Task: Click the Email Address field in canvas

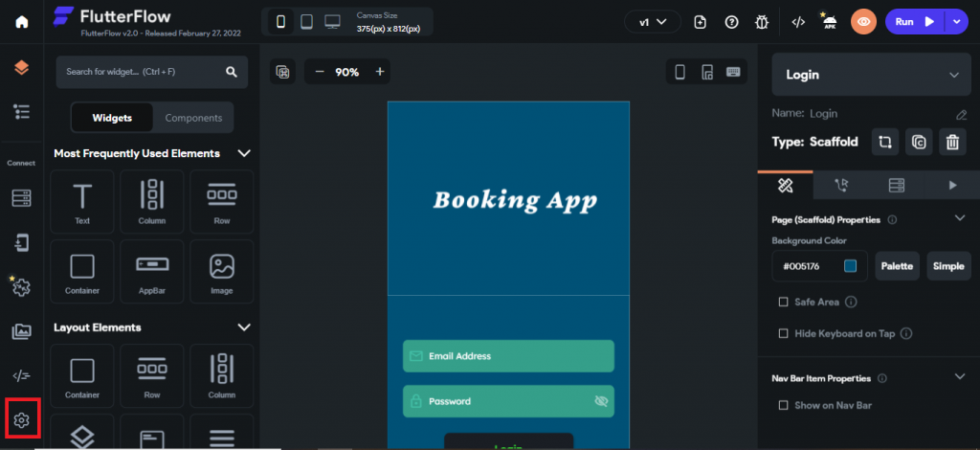Action: coord(508,356)
